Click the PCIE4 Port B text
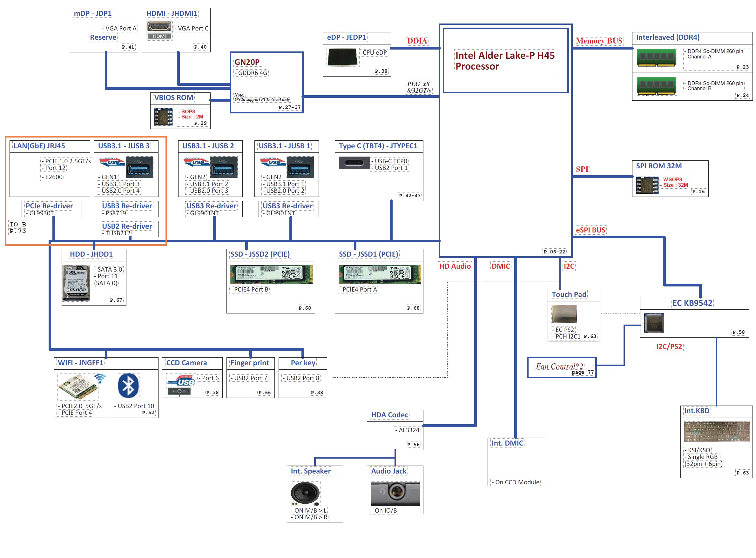The width and height of the screenshot is (756, 558). pos(250,290)
